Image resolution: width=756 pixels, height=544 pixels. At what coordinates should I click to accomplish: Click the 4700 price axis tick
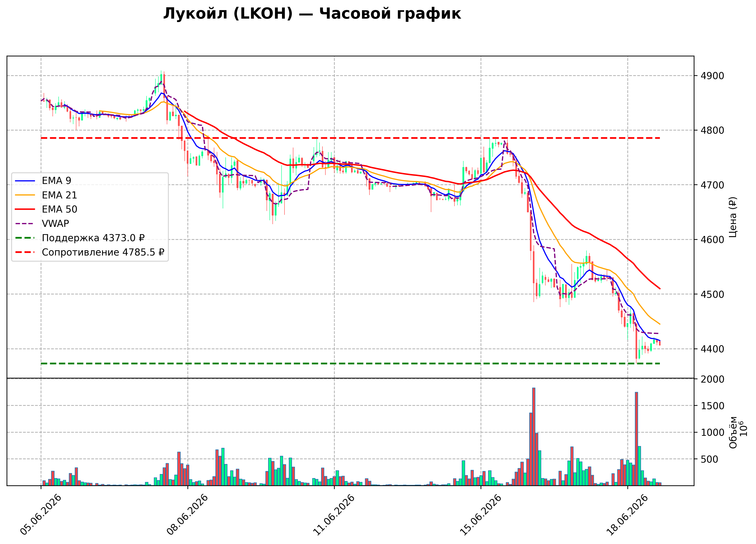(x=712, y=185)
